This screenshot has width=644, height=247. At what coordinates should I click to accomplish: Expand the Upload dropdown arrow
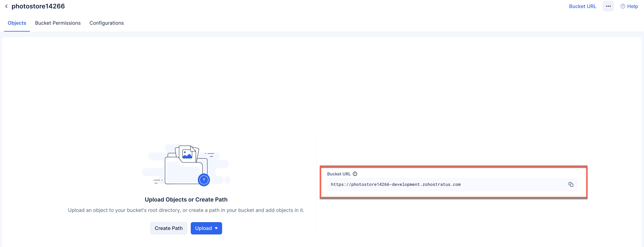coord(216,228)
